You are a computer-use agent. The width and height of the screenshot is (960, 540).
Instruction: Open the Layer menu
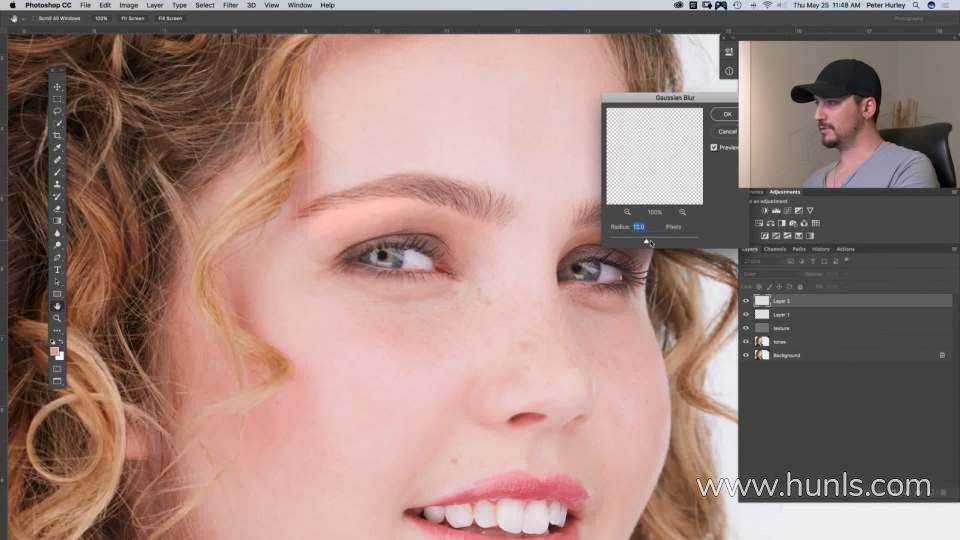[154, 5]
